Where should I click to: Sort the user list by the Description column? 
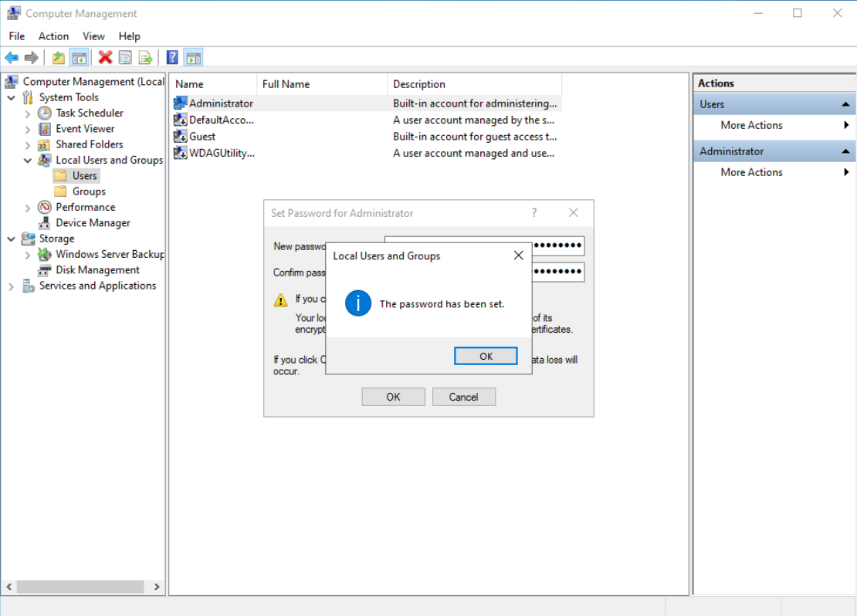[x=474, y=84]
